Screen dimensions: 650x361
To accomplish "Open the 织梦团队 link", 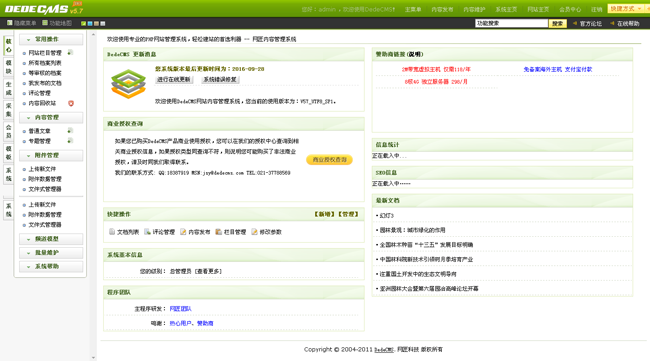I will [x=180, y=309].
